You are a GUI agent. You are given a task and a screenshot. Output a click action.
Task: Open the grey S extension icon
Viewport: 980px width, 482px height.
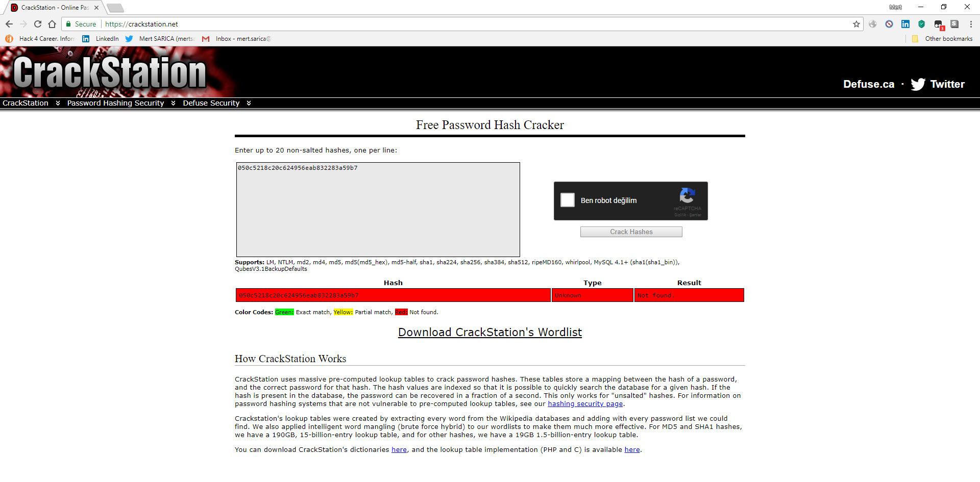[954, 24]
